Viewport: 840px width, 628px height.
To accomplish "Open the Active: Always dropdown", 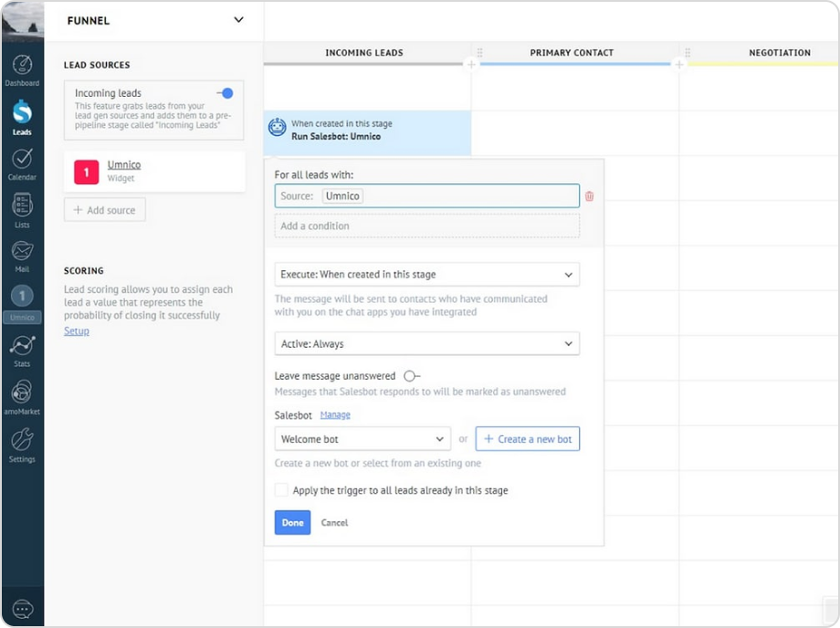I will (x=426, y=343).
